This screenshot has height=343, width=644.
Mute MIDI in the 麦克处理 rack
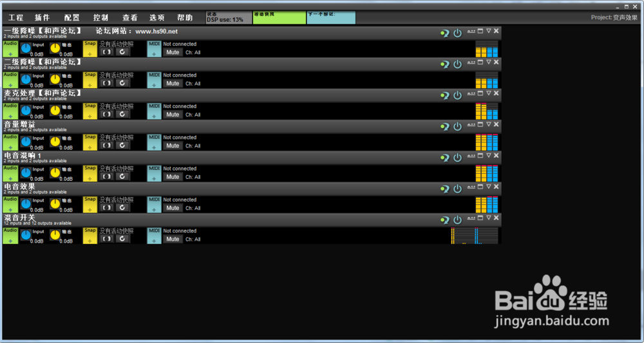pyautogui.click(x=173, y=115)
